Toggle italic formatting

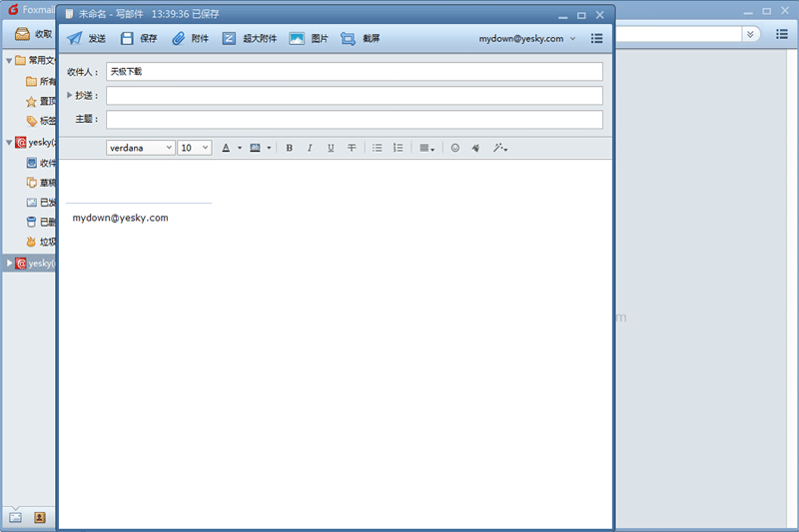[310, 148]
